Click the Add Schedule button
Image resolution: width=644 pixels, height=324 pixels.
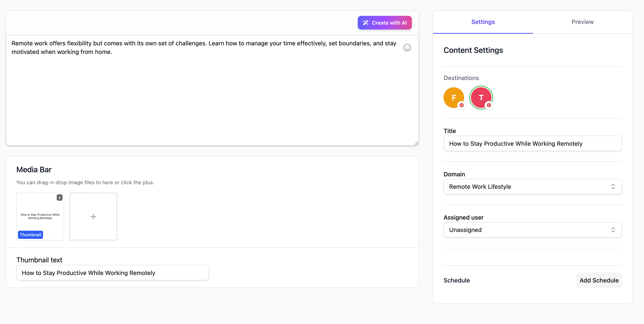click(x=599, y=280)
